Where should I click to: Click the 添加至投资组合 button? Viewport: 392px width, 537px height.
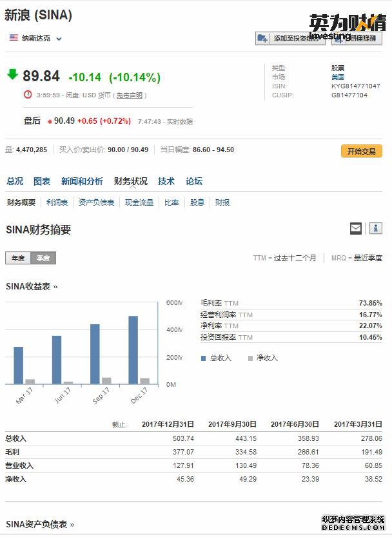pos(290,39)
